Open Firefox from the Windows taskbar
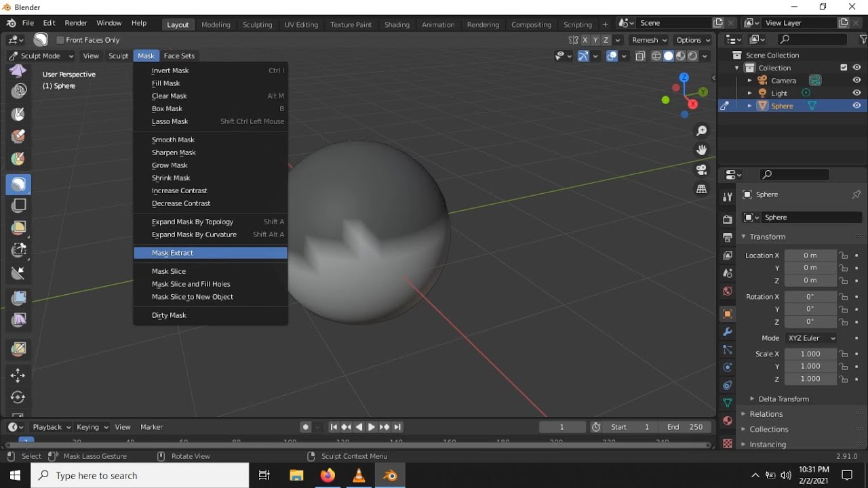The height and width of the screenshot is (488, 868). (328, 476)
